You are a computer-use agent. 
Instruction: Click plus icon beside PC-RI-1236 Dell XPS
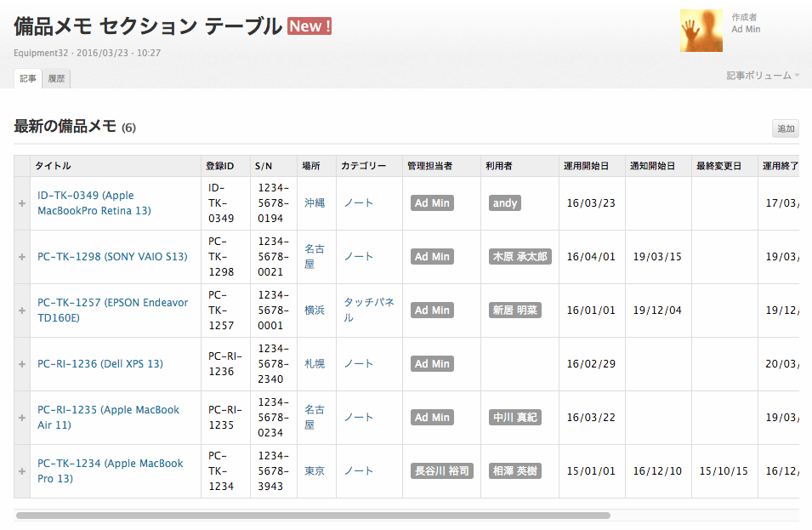pyautogui.click(x=22, y=364)
